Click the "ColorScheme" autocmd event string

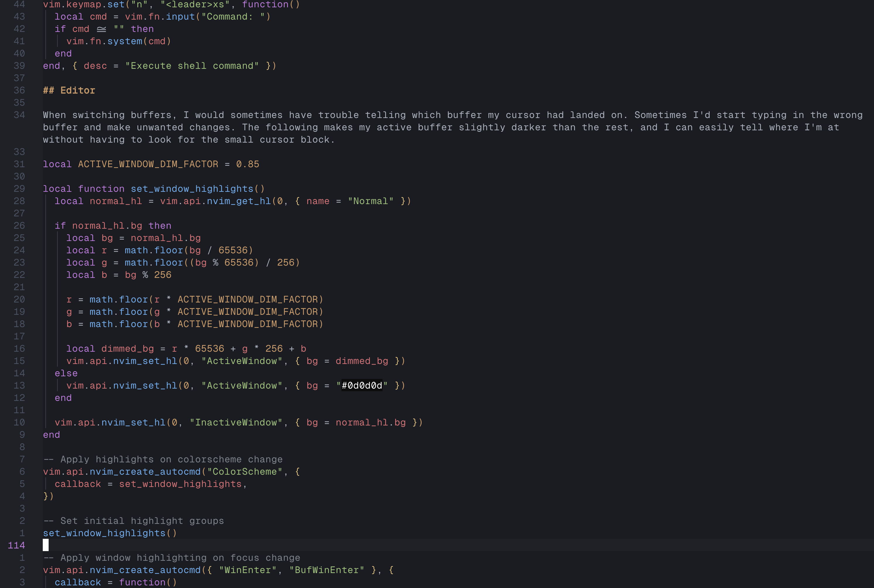(x=244, y=472)
